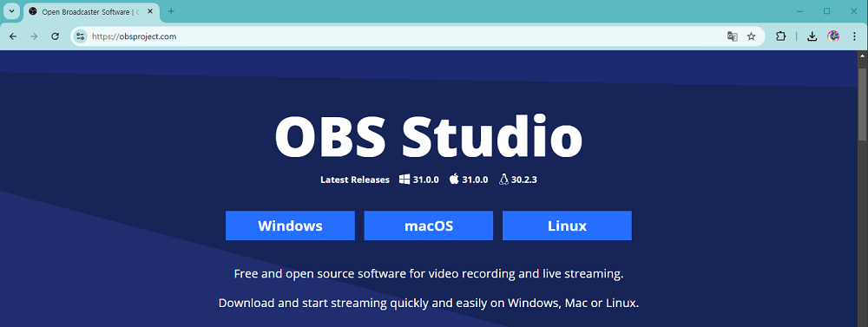The image size is (868, 327).
Task: Click the scrollbar up arrow
Action: tap(863, 56)
